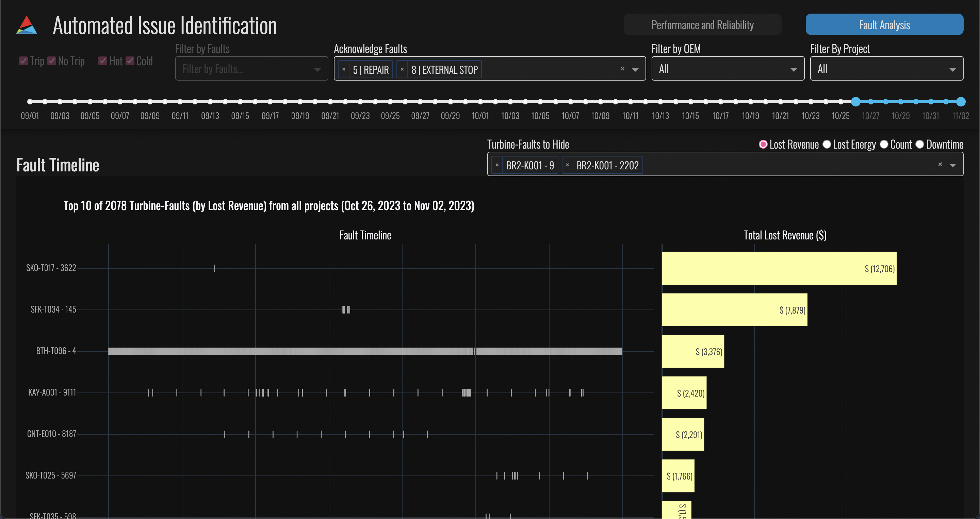Click the 10/01 date label on slider
This screenshot has height=519, width=980.
[480, 116]
